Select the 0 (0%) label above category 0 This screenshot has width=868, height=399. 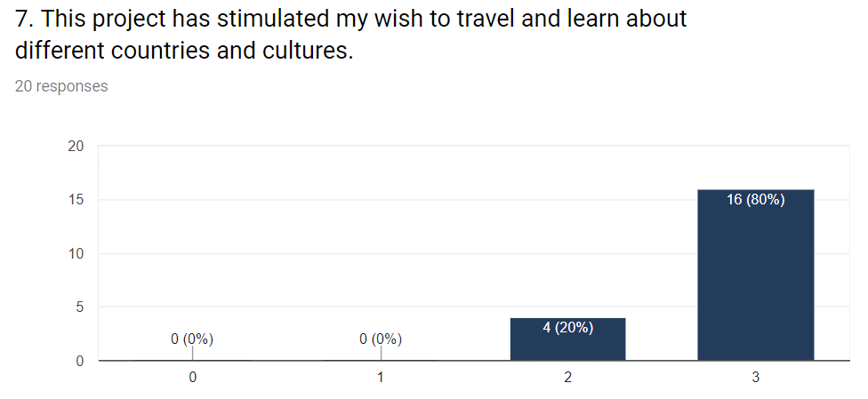click(192, 339)
